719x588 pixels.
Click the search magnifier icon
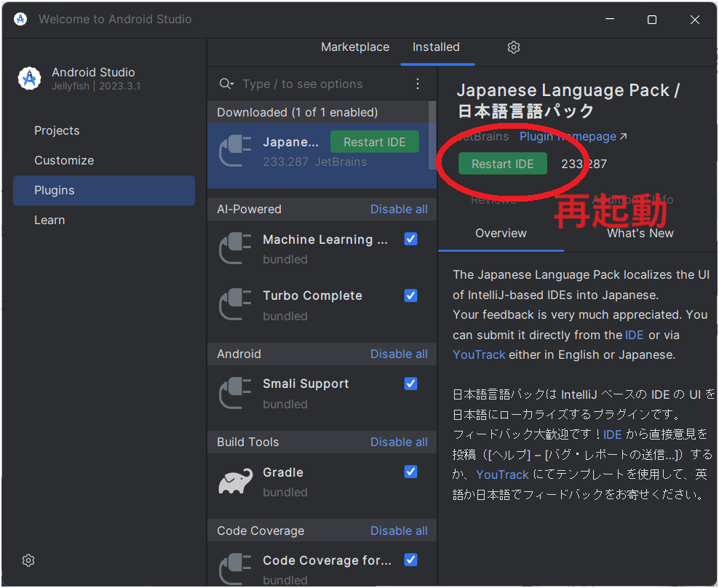coord(226,84)
